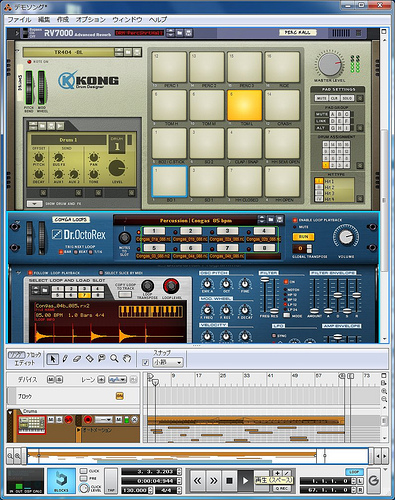The image size is (395, 500).
Task: Toggle the Blocks track ON button
Action: [x=119, y=396]
